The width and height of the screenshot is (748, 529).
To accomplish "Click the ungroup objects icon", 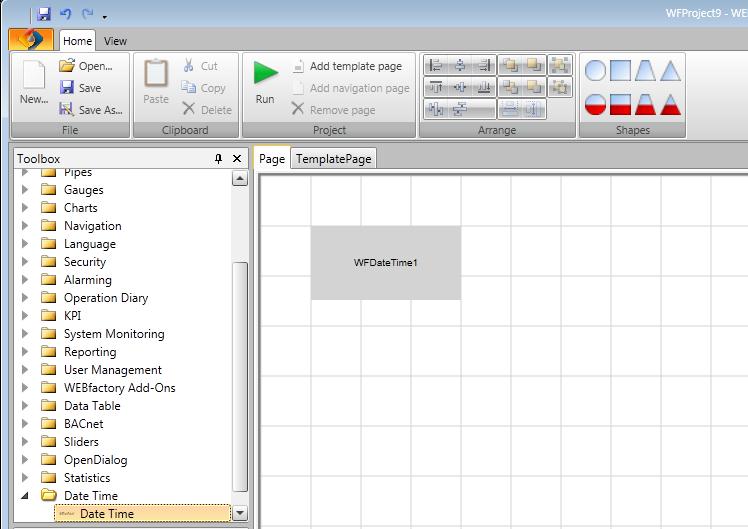I will 560,87.
